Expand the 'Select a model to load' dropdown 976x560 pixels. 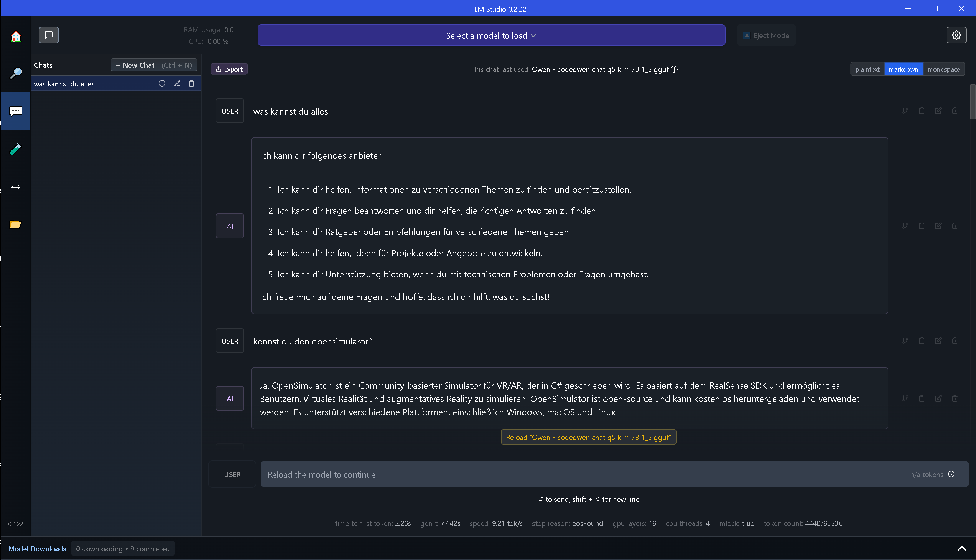491,35
